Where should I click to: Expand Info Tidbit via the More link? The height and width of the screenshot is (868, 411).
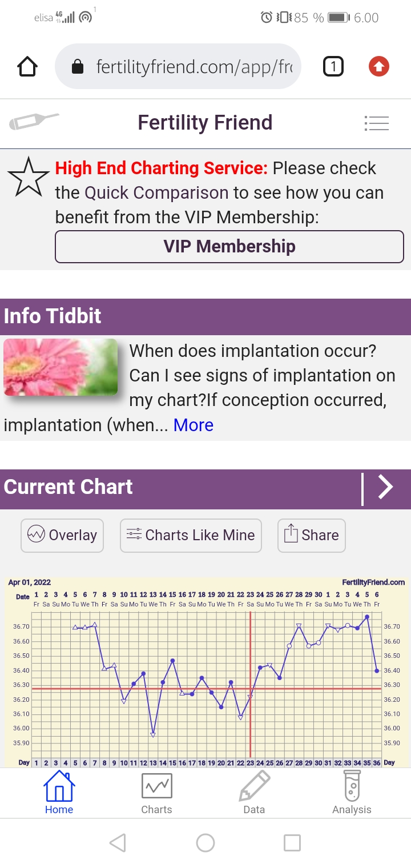[x=193, y=425]
